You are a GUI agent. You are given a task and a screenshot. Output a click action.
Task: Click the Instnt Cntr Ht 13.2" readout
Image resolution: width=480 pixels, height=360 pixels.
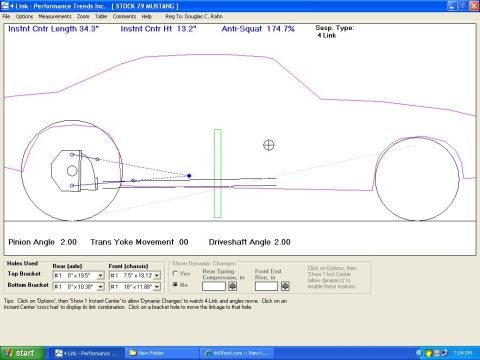tap(158, 29)
